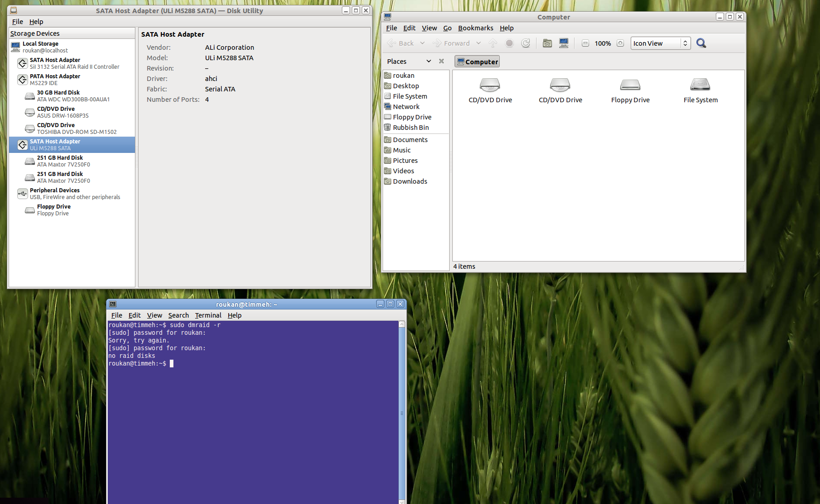This screenshot has width=820, height=504.
Task: Open the File menu in terminal
Action: (116, 315)
